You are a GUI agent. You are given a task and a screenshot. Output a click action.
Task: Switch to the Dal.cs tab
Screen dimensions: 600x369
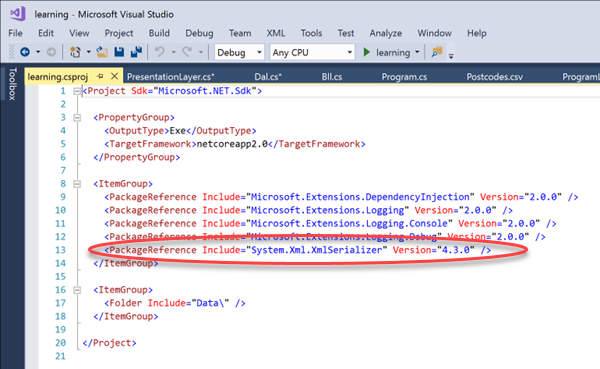coord(268,77)
